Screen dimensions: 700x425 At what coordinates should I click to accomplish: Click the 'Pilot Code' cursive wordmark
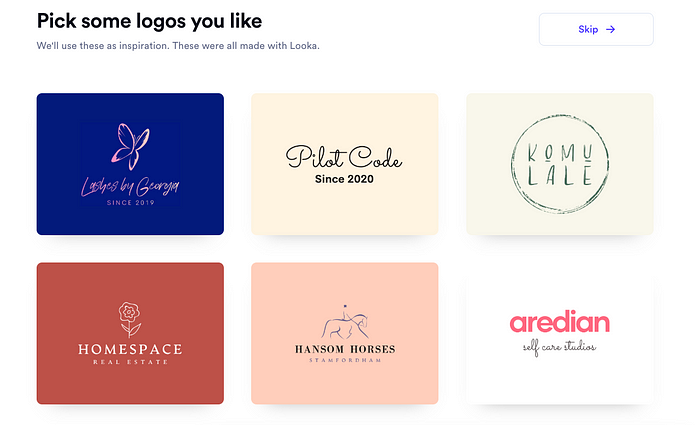[x=344, y=157]
